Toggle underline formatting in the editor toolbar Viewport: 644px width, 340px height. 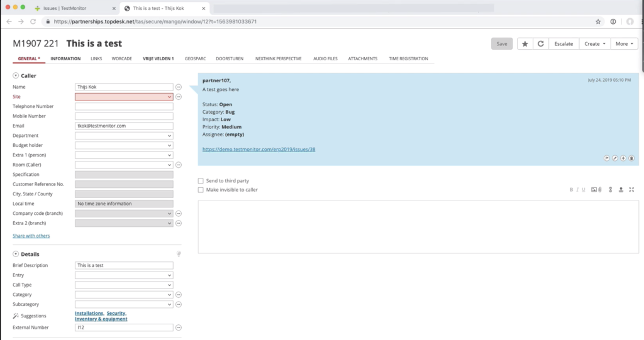(583, 190)
